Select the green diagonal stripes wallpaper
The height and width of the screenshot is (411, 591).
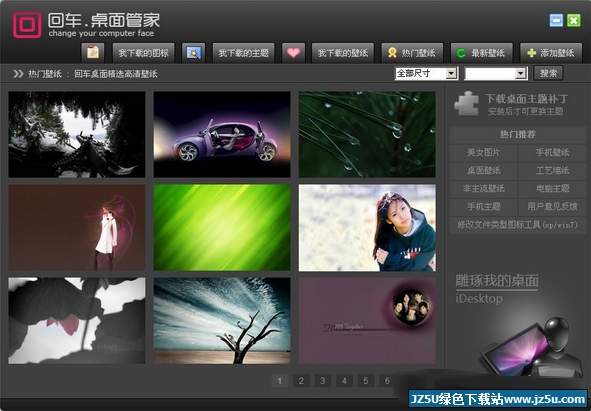point(222,227)
